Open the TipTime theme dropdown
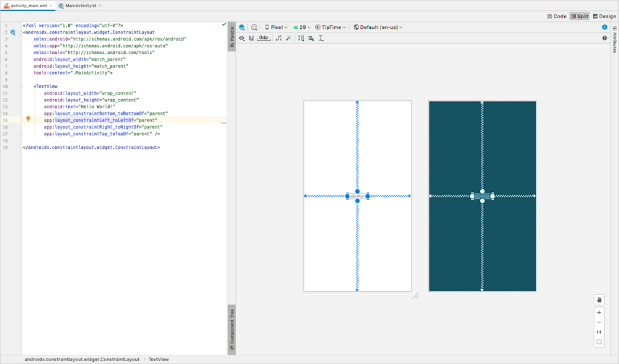 [x=330, y=27]
